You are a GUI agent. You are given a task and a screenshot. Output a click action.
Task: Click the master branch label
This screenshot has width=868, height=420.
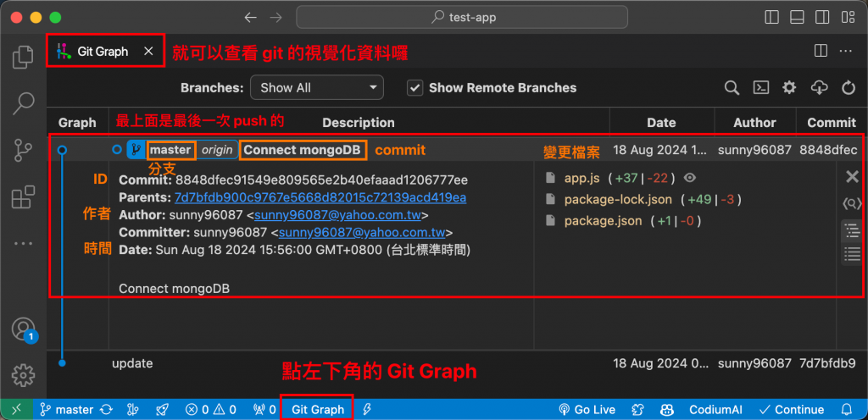(171, 150)
